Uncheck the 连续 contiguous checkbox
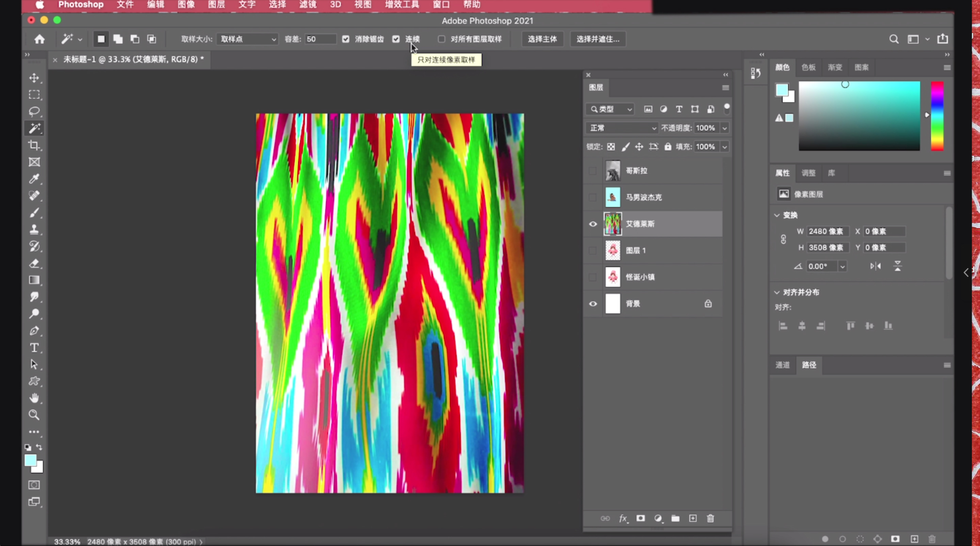Screen dimensions: 980x546 (396, 39)
